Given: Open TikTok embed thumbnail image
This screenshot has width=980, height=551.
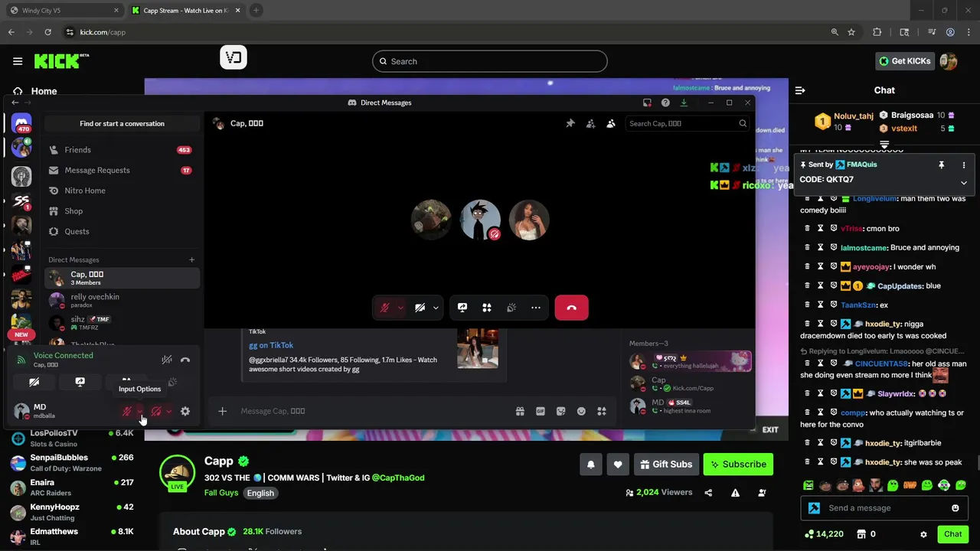Looking at the screenshot, I should [x=478, y=348].
